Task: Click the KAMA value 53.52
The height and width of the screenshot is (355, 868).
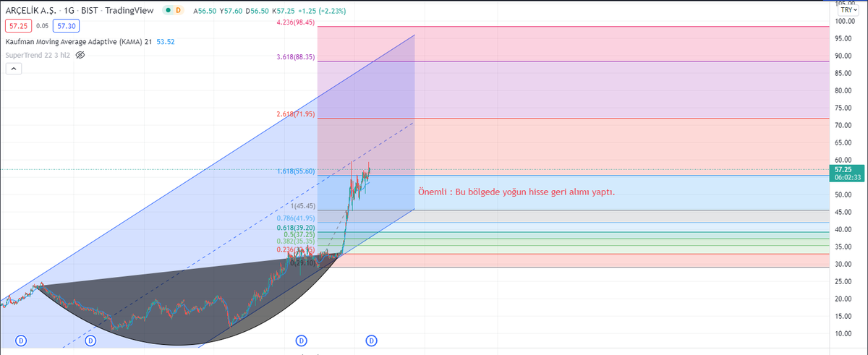Action: coord(164,42)
